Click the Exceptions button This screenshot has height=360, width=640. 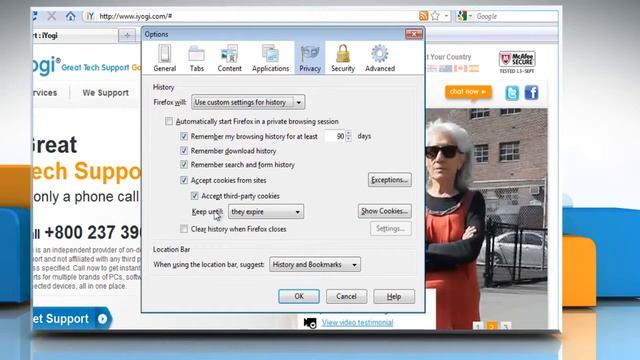(x=390, y=180)
